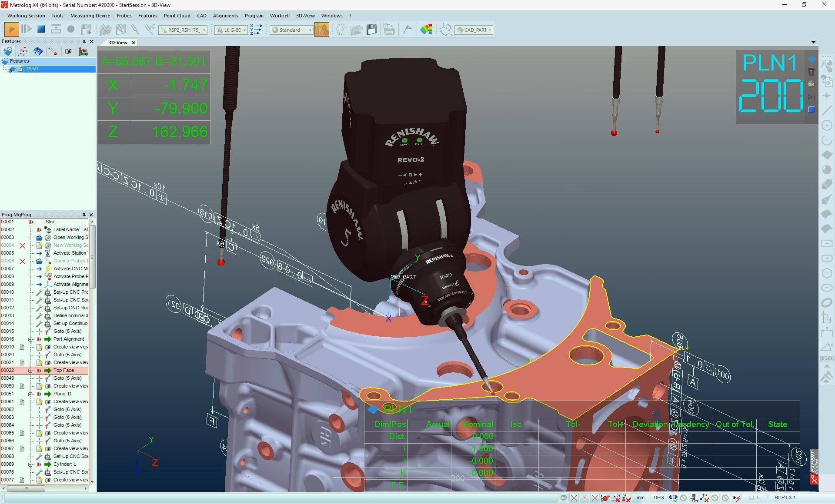
Task: Select the probe qualification flag icon
Action: 407,30
